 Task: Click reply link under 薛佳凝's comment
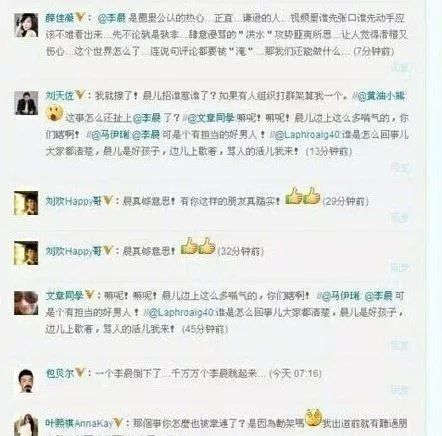[x=399, y=67]
